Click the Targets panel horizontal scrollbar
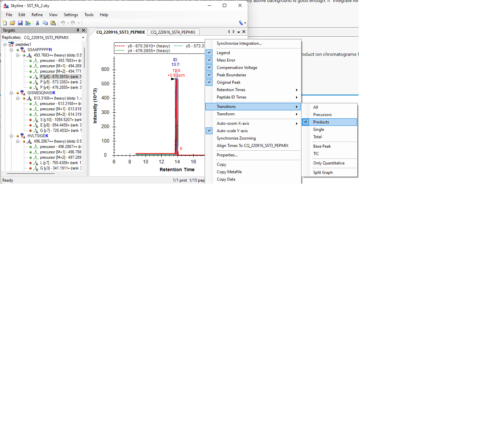Screen dimensions: 484x448 pos(34,174)
